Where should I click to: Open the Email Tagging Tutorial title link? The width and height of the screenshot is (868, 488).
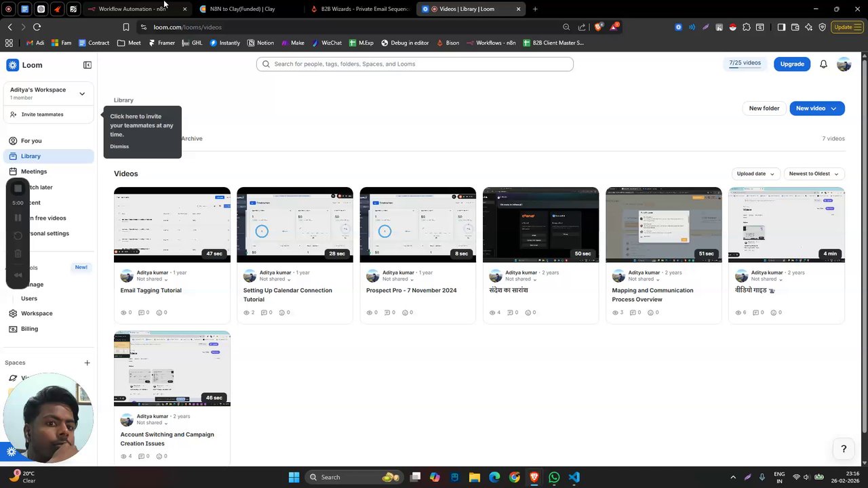pos(151,290)
